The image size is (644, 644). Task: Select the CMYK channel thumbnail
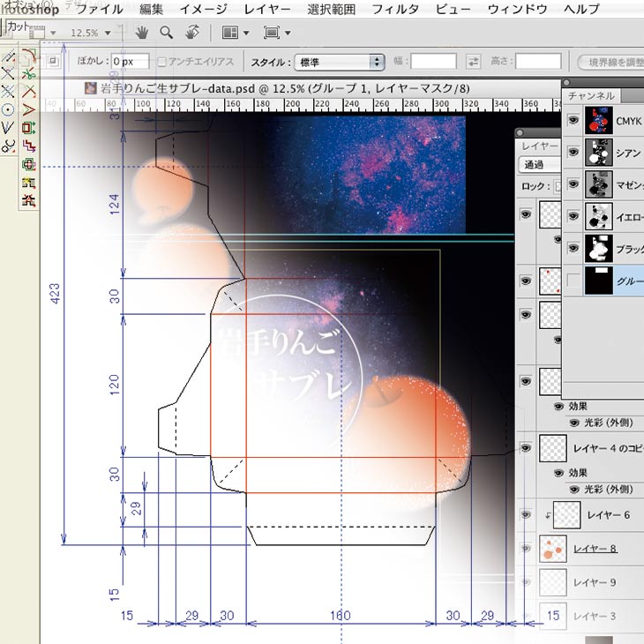pyautogui.click(x=599, y=120)
